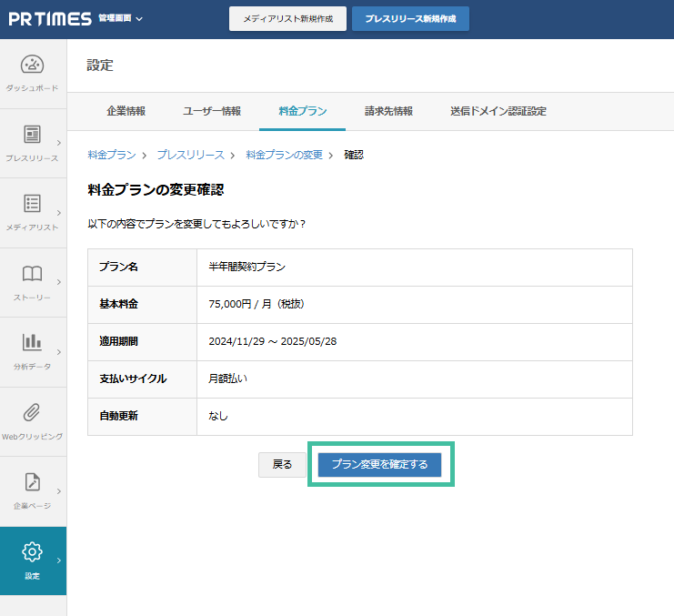674x616 pixels.
Task: Switch to the 企業情報 tab
Action: click(x=126, y=111)
